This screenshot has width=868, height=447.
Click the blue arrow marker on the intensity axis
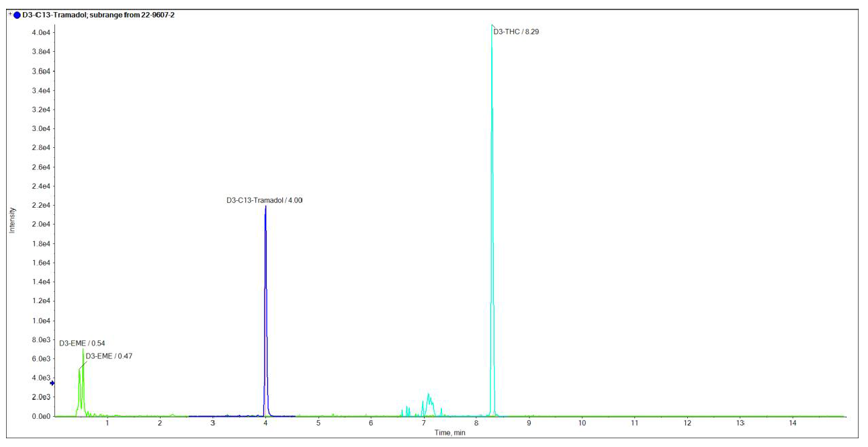click(50, 382)
